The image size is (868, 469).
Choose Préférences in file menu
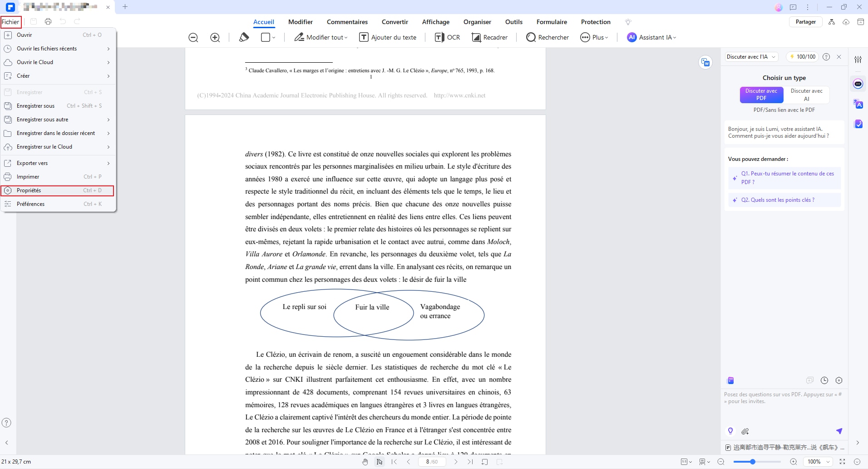tap(58, 204)
